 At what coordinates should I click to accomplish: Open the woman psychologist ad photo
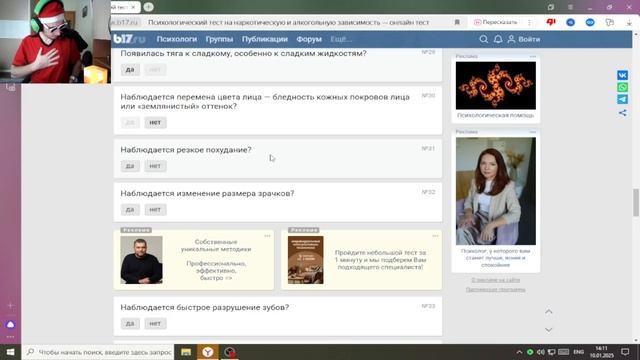[x=496, y=191]
